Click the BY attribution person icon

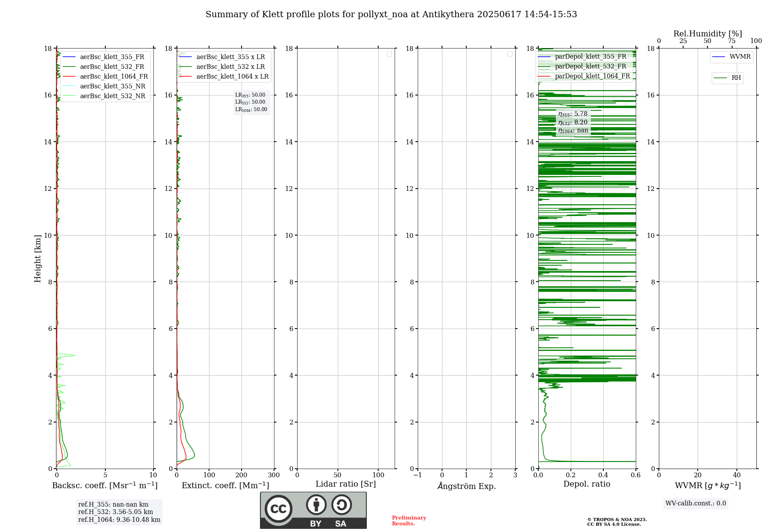[316, 505]
